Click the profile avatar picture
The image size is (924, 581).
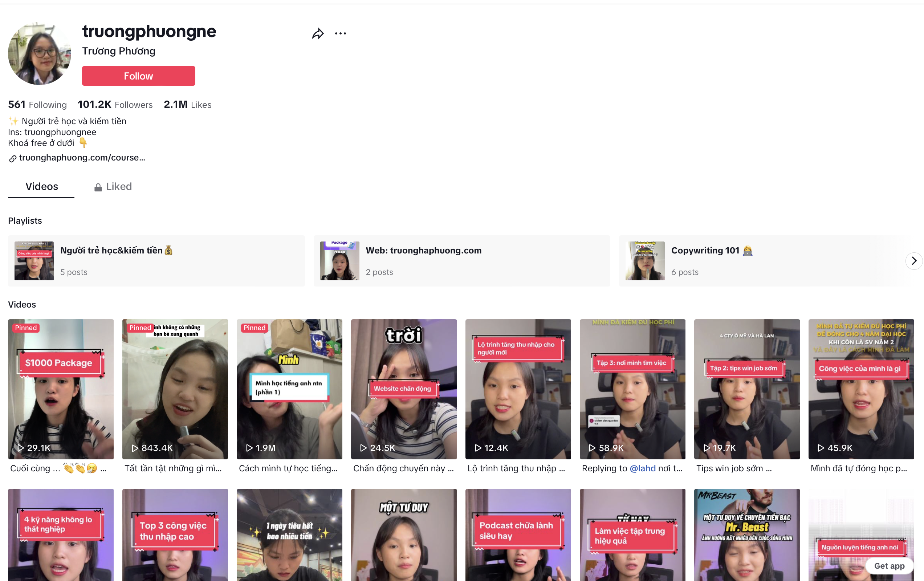point(40,53)
